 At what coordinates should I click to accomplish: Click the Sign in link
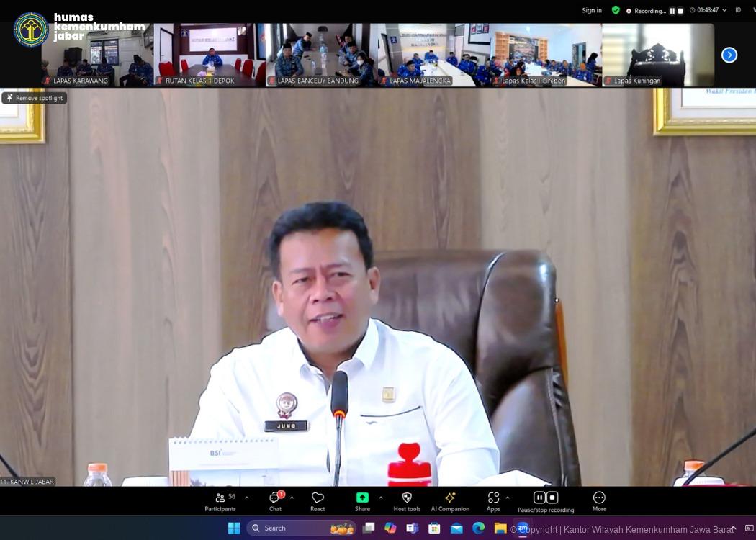[592, 10]
